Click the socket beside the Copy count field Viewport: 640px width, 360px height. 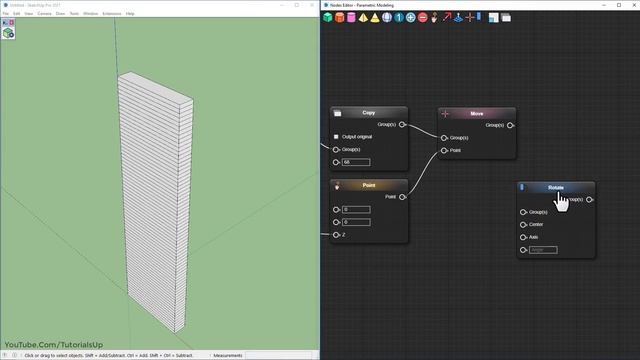click(x=336, y=162)
